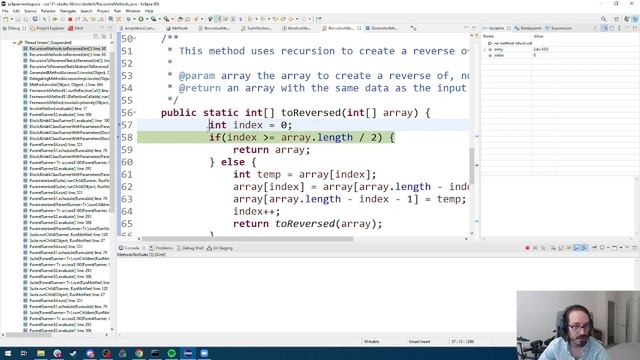The image size is (640, 360).
Task: Switch to the Breakpoints tab
Action: point(529,28)
